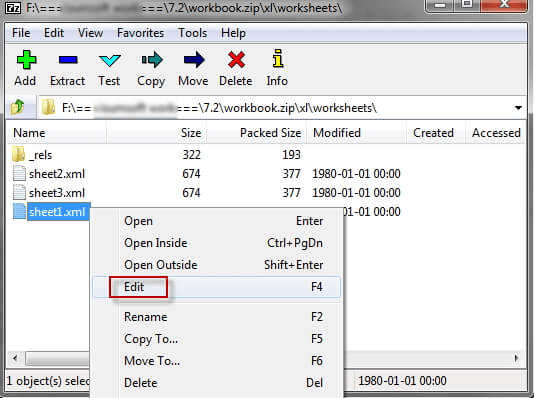Sort by Packed Size column header

(x=256, y=133)
